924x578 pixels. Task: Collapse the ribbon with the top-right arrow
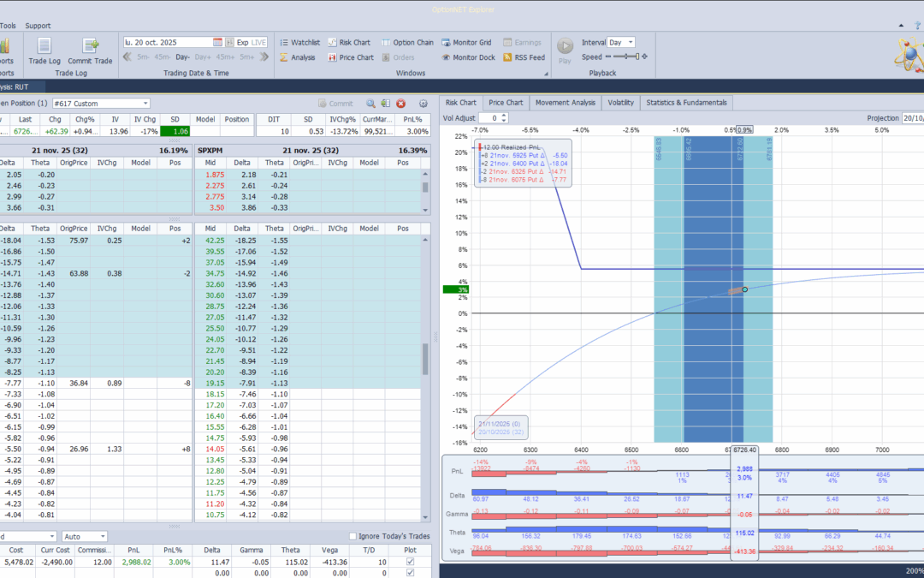pyautogui.click(x=901, y=26)
